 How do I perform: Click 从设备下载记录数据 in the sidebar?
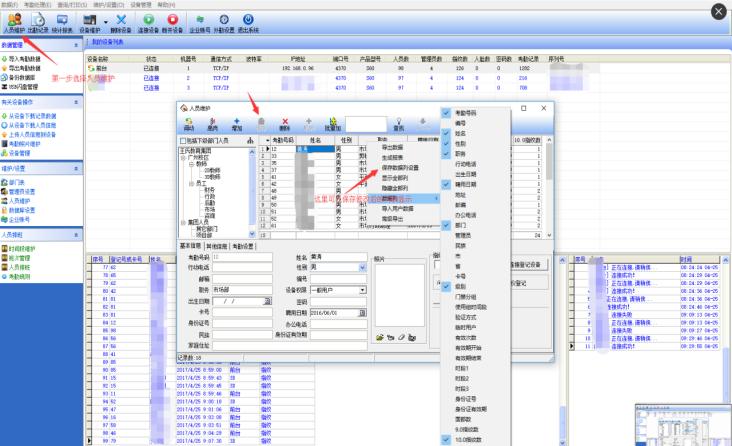tap(39, 117)
